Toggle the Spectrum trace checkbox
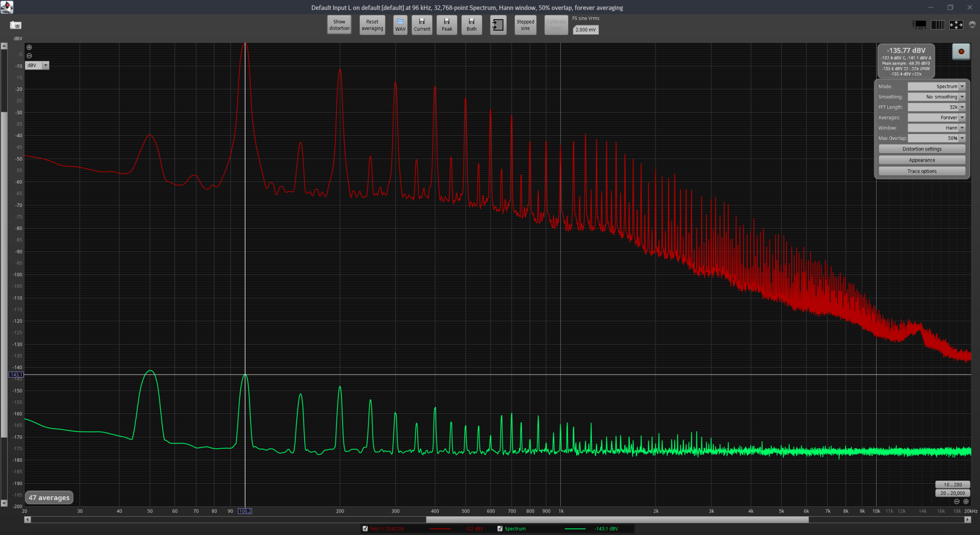The height and width of the screenshot is (535, 980). (500, 529)
